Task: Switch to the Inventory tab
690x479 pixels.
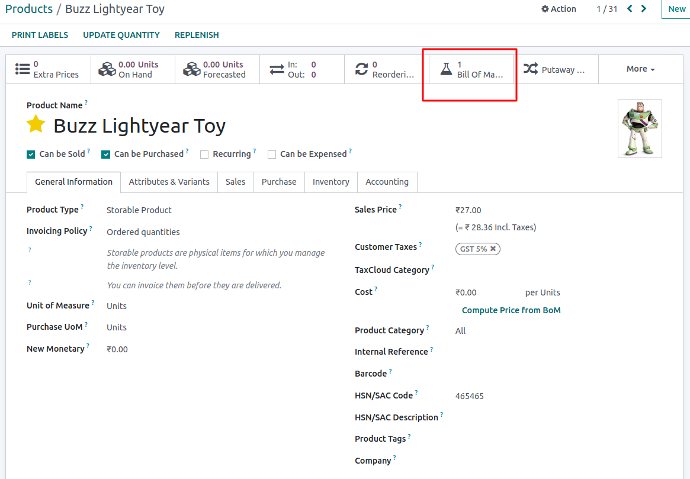Action: coord(331,182)
